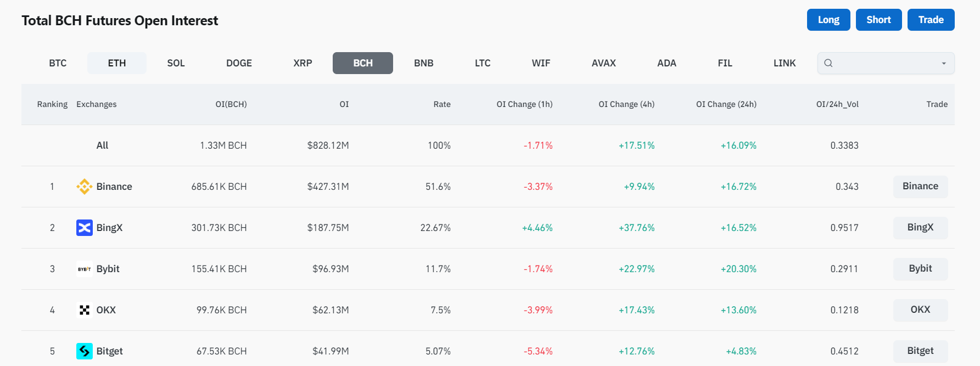980x366 pixels.
Task: Switch to the BNB tab
Action: click(424, 63)
